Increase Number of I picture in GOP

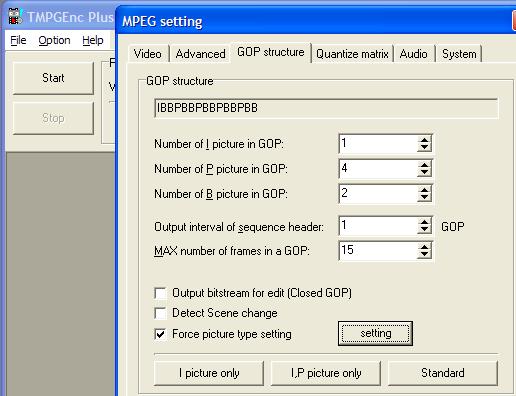(x=424, y=140)
